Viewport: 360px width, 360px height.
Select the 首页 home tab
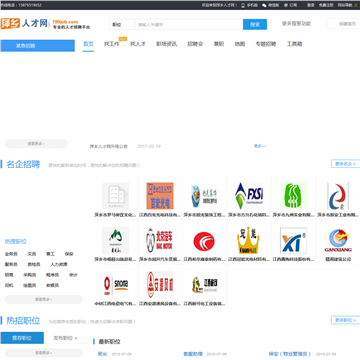(x=88, y=44)
